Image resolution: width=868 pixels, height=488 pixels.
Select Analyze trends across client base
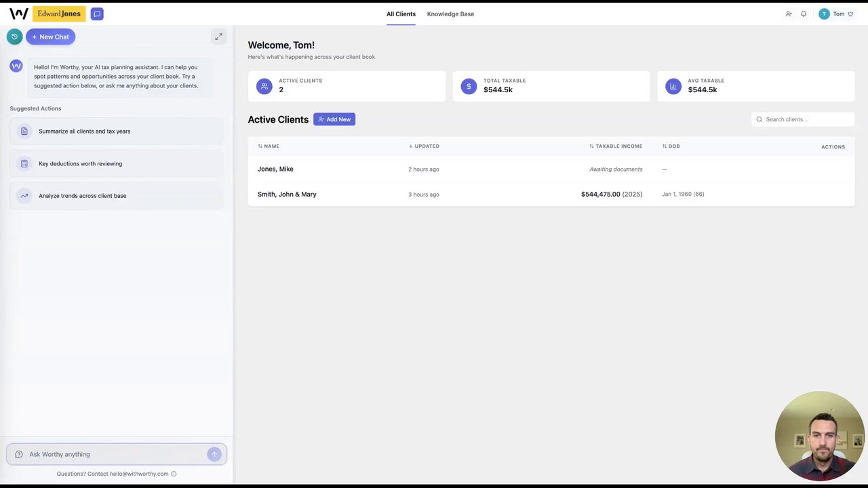click(x=117, y=196)
